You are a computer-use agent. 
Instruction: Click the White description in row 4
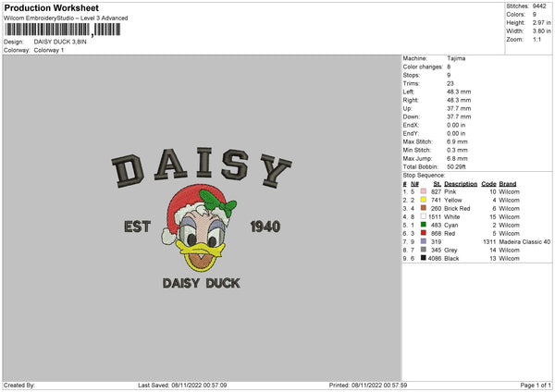(452, 217)
